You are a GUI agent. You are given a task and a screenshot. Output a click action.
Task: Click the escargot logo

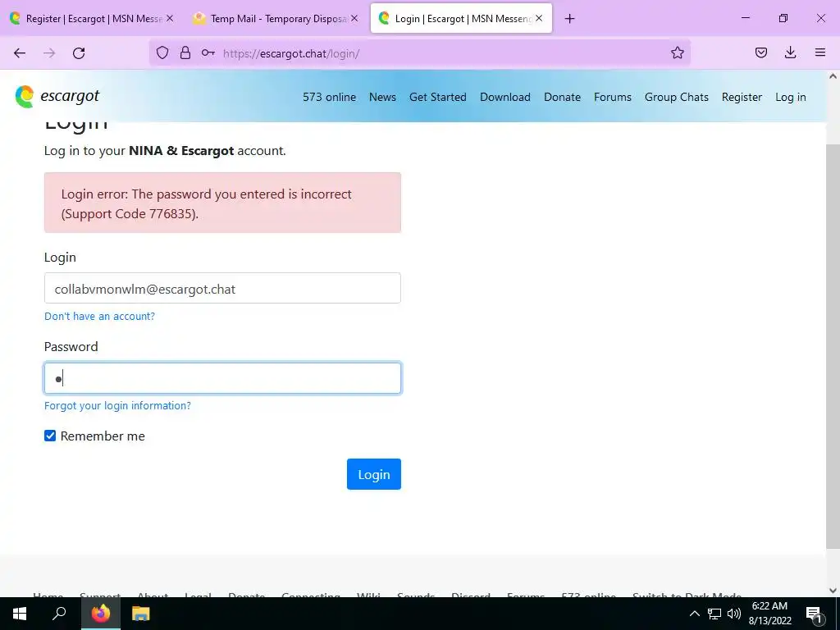pos(57,97)
